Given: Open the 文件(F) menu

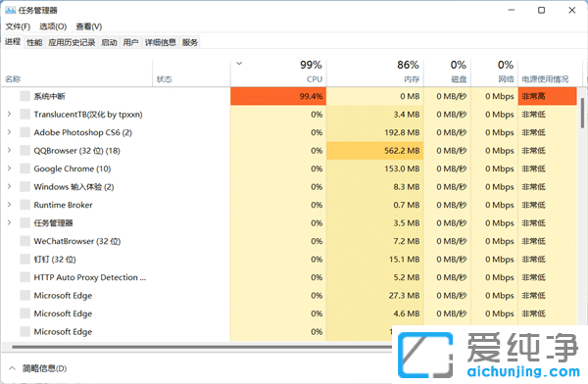Looking at the screenshot, I should coord(18,26).
